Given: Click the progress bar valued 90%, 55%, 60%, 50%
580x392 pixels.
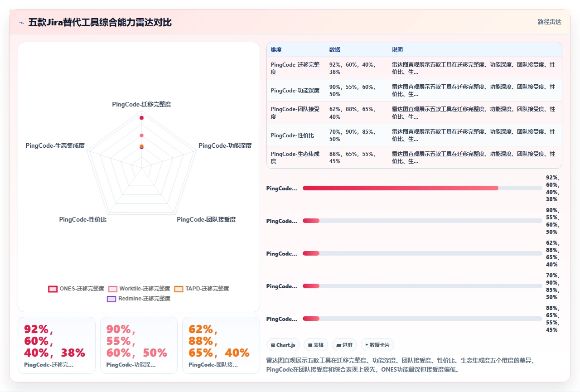Looking at the screenshot, I should 422,221.
